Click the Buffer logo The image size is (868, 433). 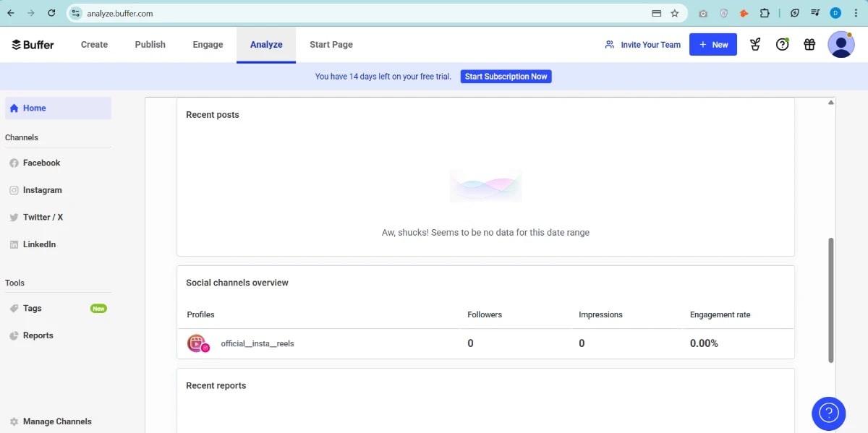[x=32, y=44]
